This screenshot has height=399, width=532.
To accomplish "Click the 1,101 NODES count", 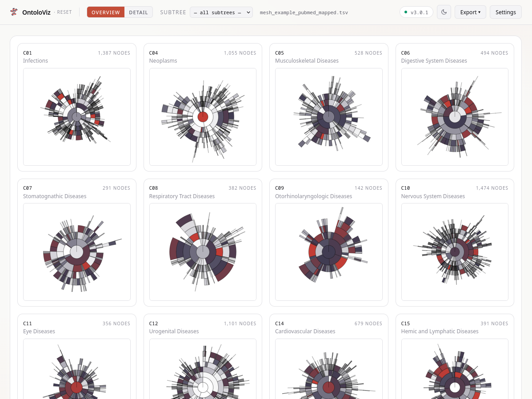I will [240, 323].
